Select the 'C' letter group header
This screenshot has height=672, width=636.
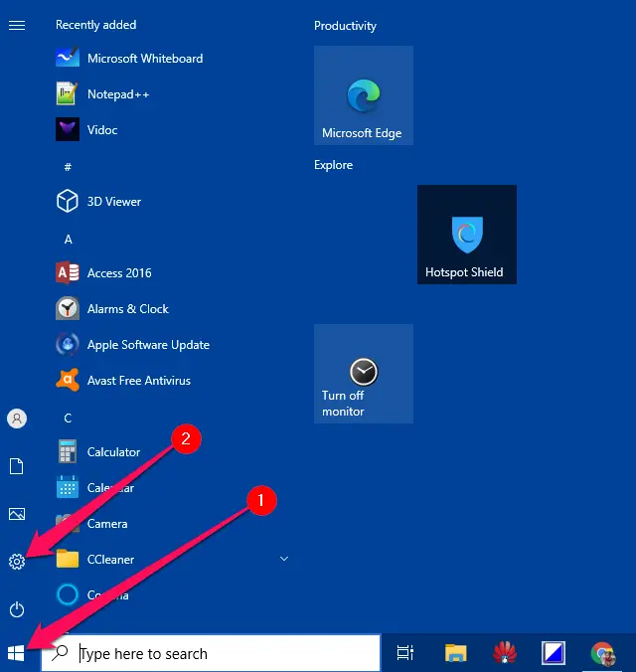[x=68, y=419]
